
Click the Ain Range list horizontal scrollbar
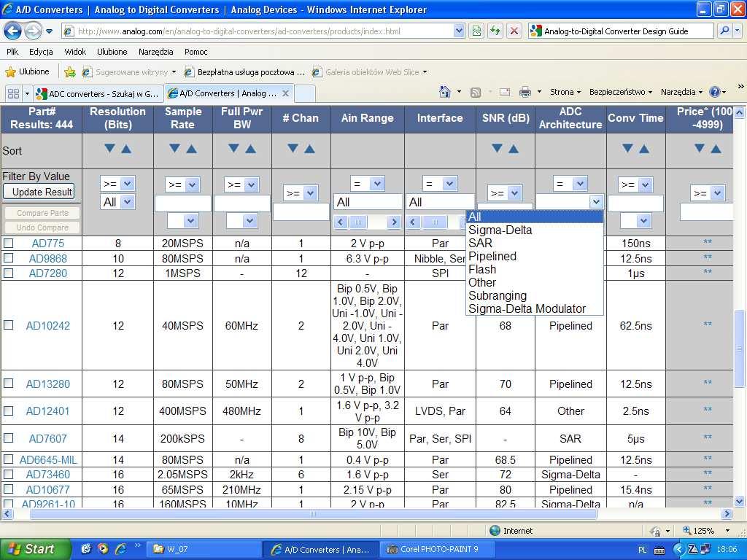click(367, 222)
